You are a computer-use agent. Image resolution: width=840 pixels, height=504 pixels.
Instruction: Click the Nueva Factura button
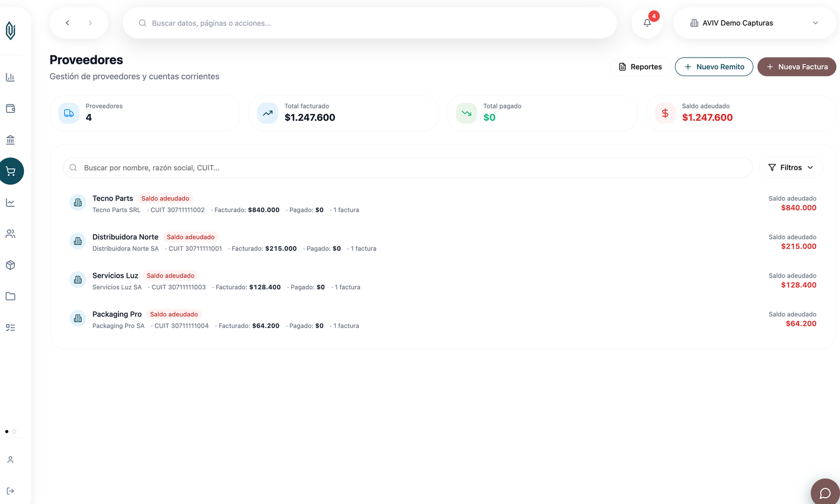point(797,66)
